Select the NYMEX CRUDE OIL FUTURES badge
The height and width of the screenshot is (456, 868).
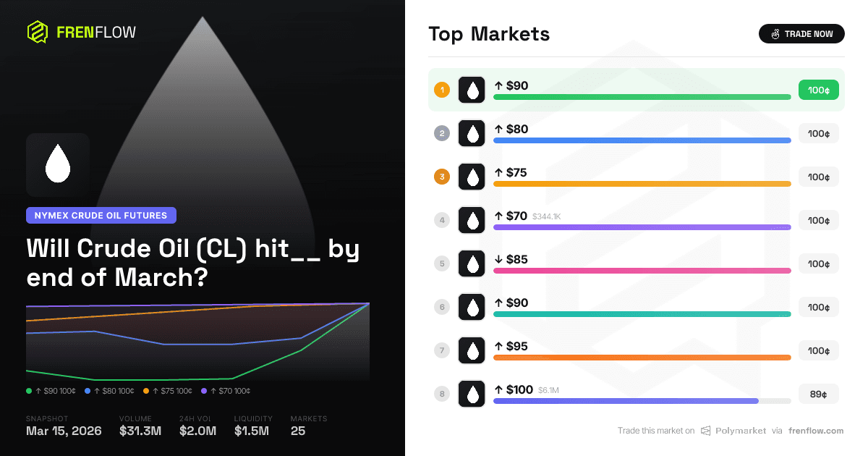(101, 215)
